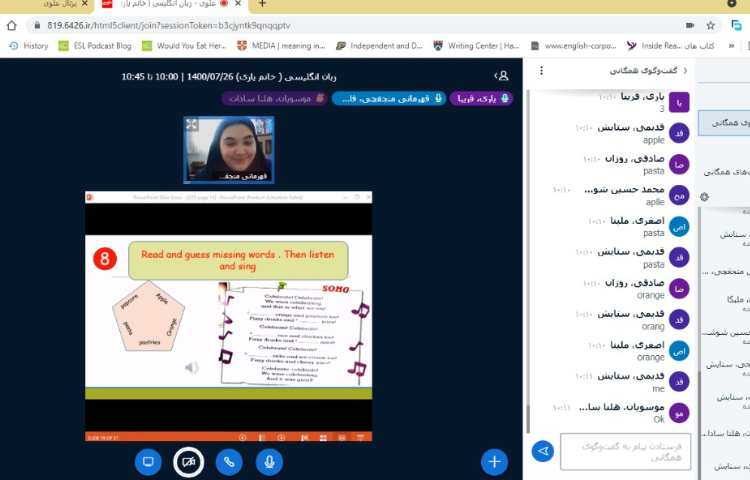Open the History bookmark

28,45
